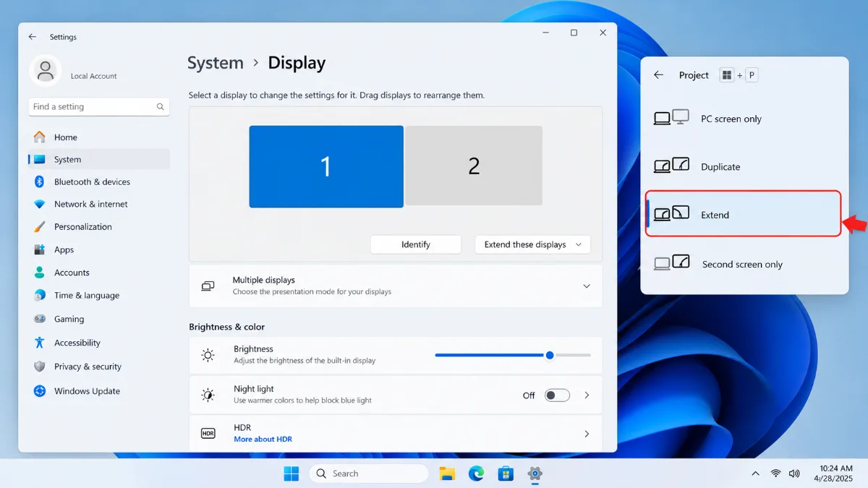The height and width of the screenshot is (488, 868).
Task: Click the volume speaker icon in system tray
Action: [794, 474]
